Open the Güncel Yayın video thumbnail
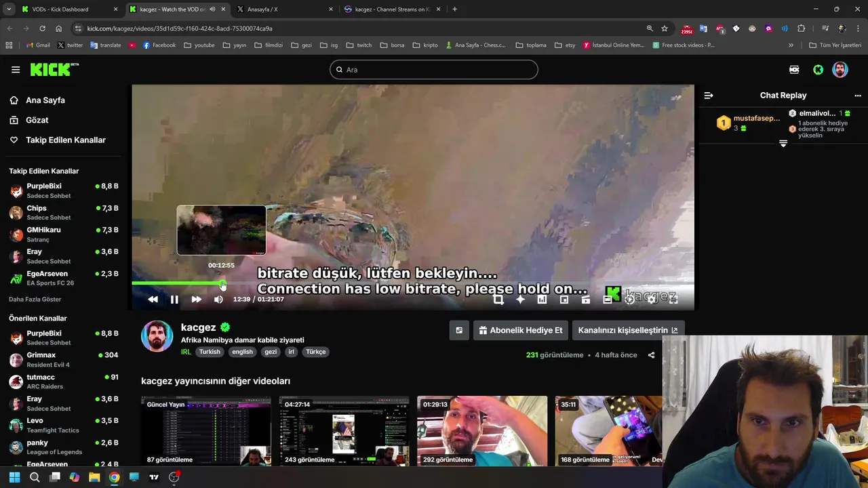868x488 pixels. [206, 431]
